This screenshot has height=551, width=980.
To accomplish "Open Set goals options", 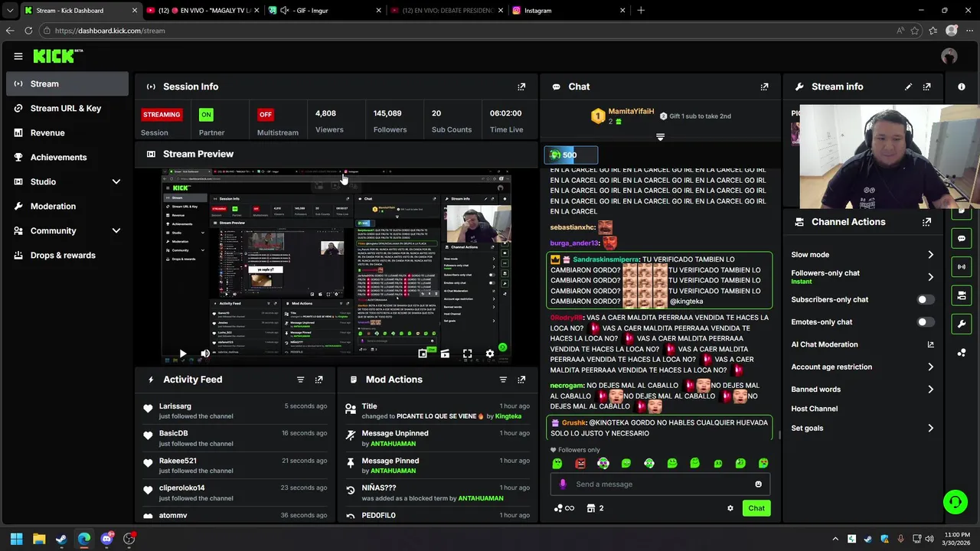I will point(863,429).
